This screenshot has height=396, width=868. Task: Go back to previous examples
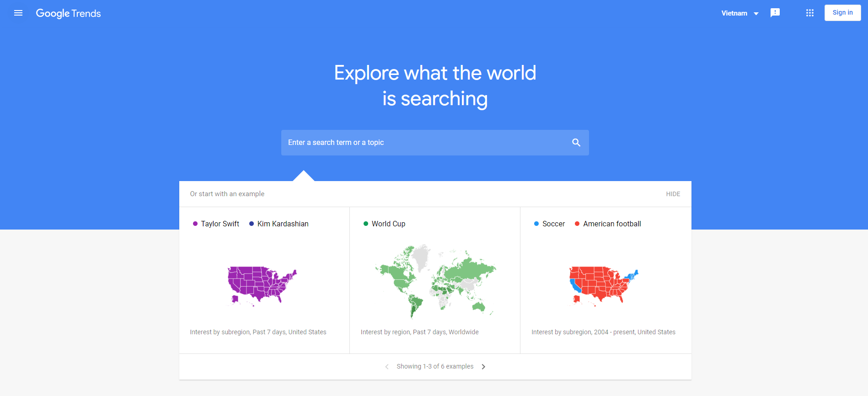pyautogui.click(x=386, y=366)
